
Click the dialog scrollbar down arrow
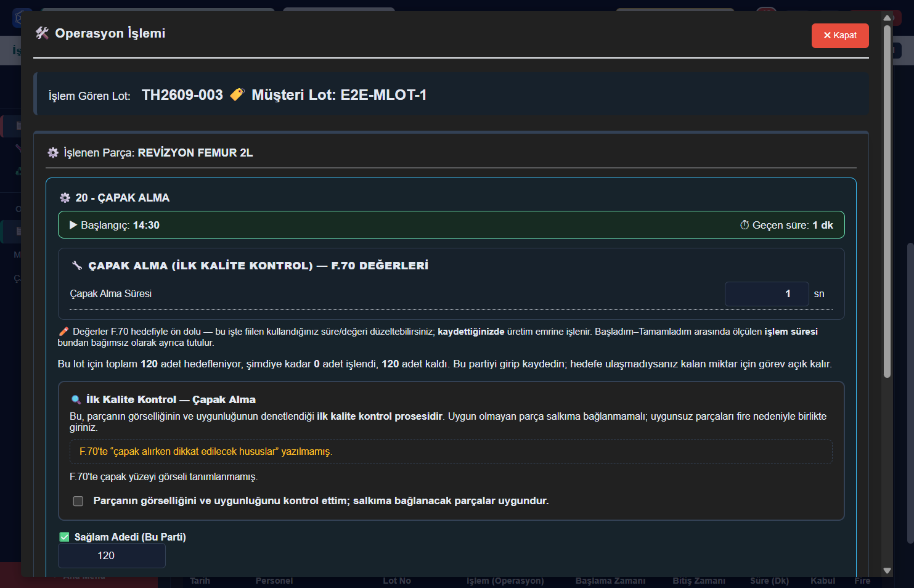[887, 571]
